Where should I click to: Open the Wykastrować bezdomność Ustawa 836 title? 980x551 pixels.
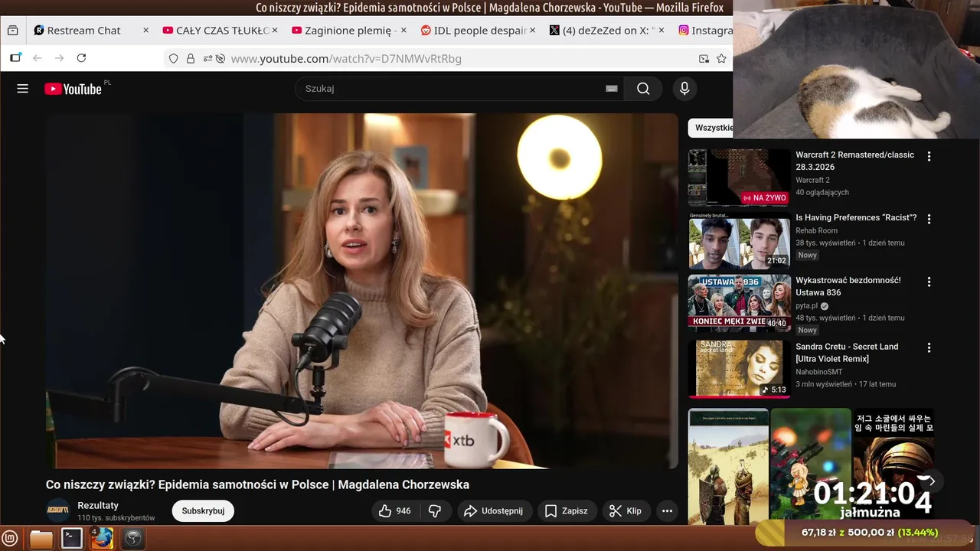click(x=848, y=287)
